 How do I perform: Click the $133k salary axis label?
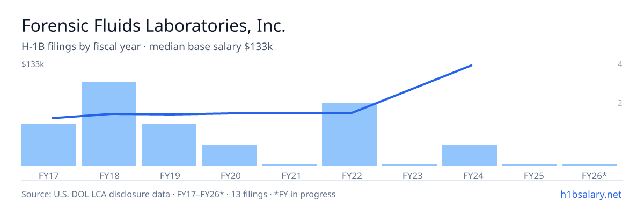(33, 64)
